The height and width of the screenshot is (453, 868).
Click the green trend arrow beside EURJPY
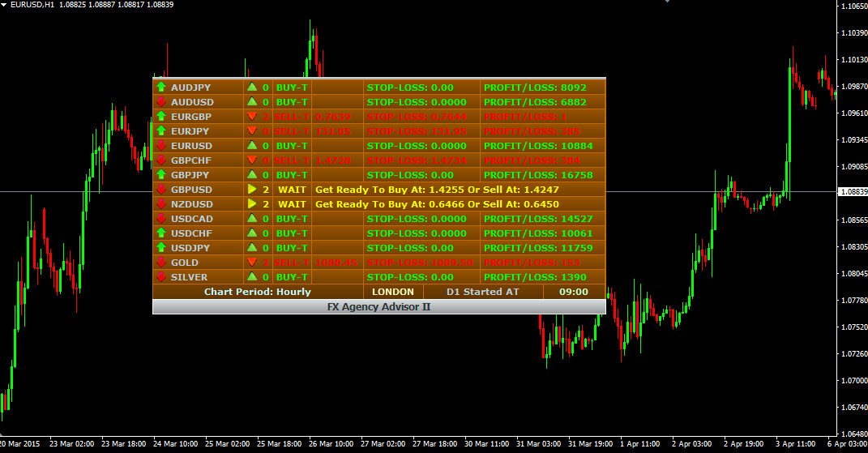point(161,130)
